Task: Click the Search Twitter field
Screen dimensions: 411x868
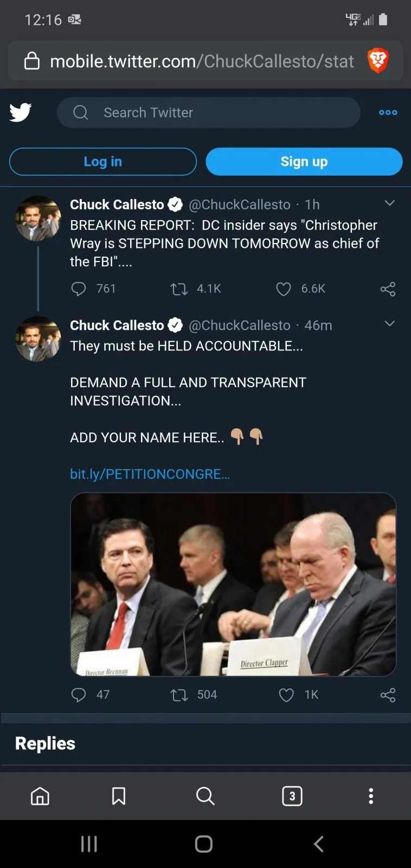Action: coord(208,112)
